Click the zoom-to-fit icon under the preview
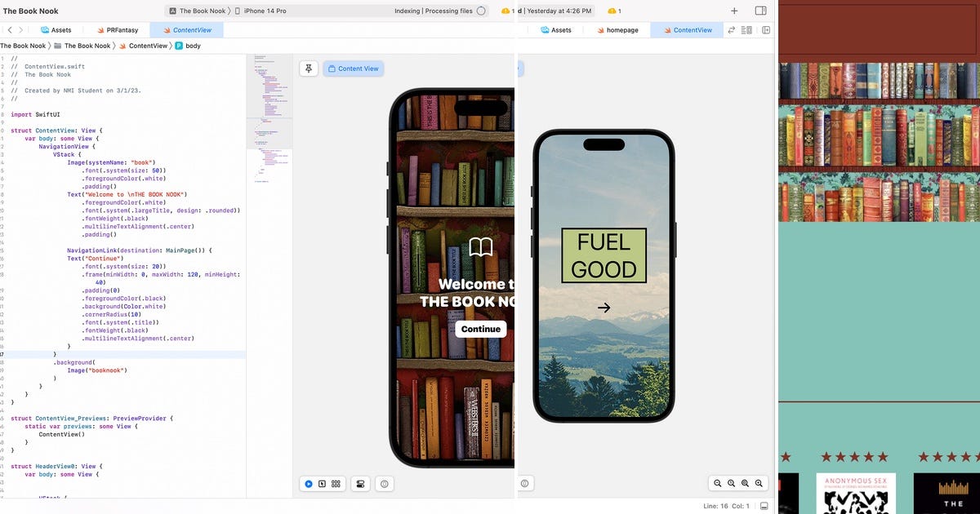Image resolution: width=980 pixels, height=514 pixels. coord(745,483)
